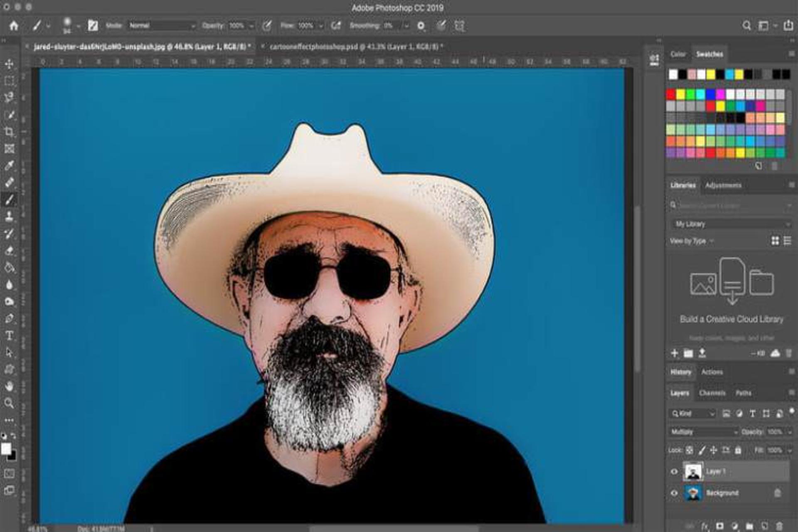Click the Share icon
Image resolution: width=798 pixels, height=532 pixels.
click(788, 26)
